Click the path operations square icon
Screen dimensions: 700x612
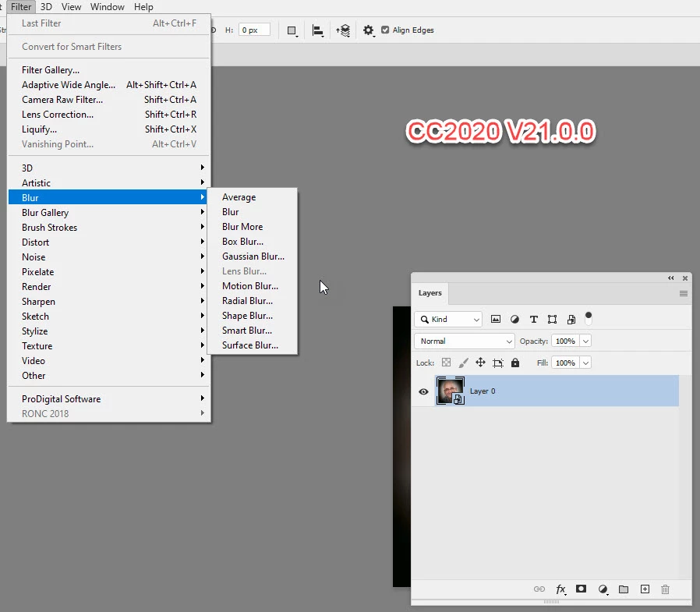pos(292,30)
